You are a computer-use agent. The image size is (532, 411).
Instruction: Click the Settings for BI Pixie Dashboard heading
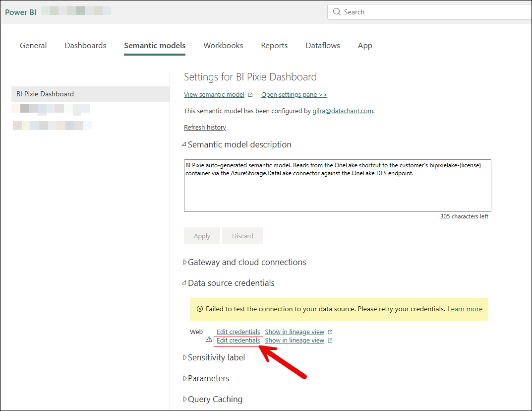pos(250,77)
